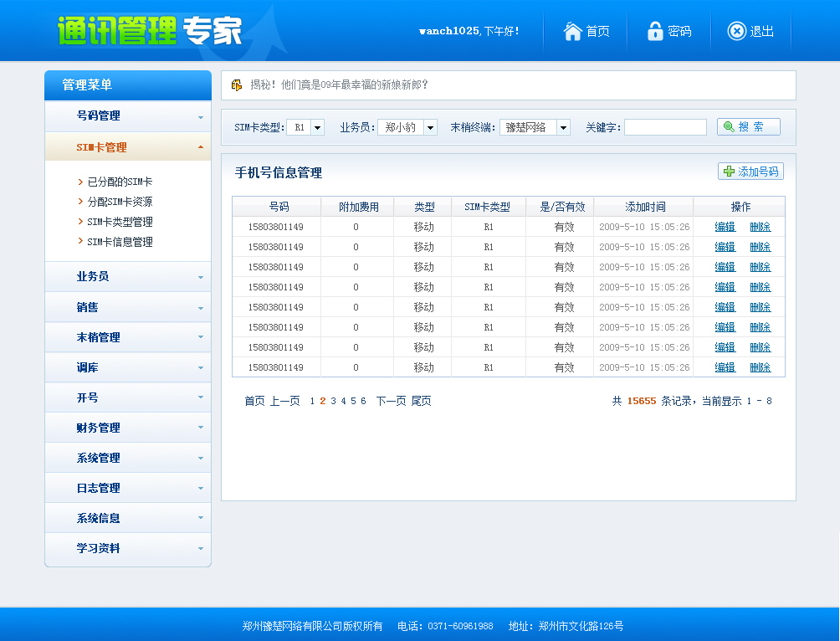Click the 关键字 keyword input field
This screenshot has height=641, width=840.
665,127
